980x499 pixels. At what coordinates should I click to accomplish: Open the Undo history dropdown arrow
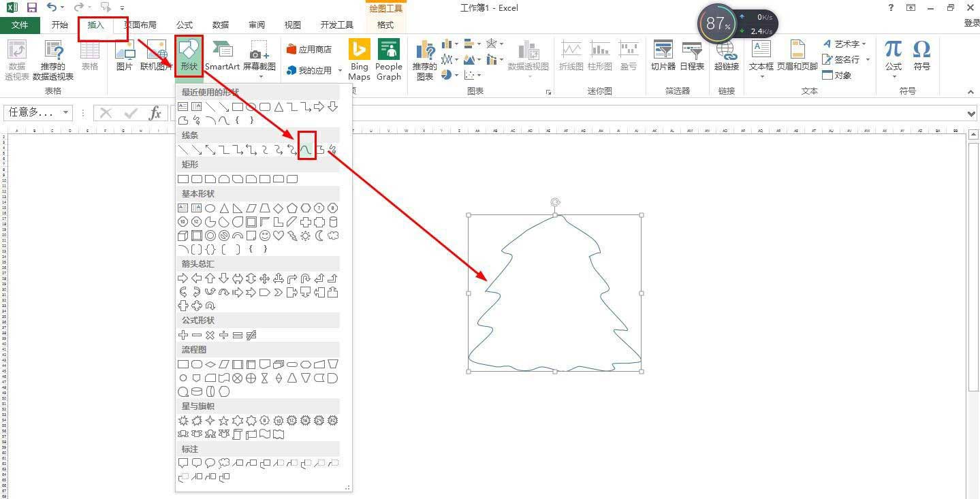click(x=62, y=7)
